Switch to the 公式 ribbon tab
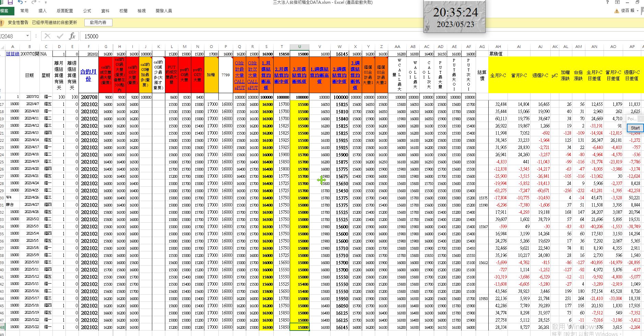 pyautogui.click(x=87, y=11)
